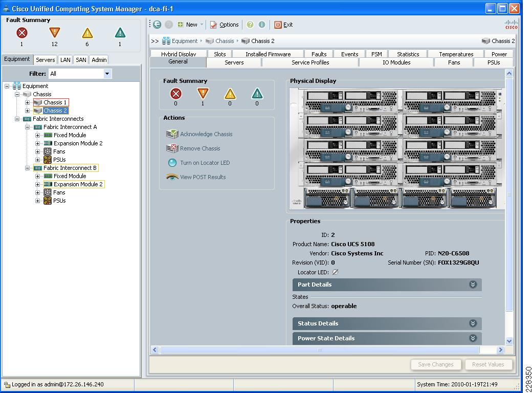Collapse the Fabric Interconnects node
The image size is (532, 393).
pos(17,119)
